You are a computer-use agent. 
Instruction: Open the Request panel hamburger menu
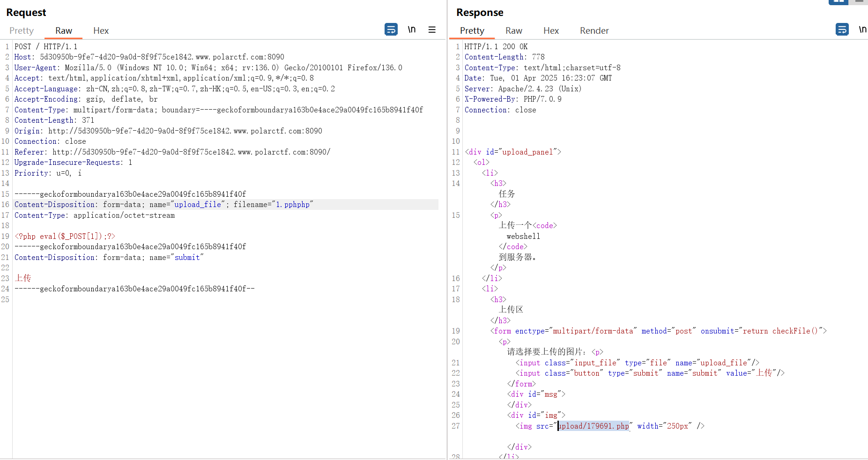coord(432,30)
